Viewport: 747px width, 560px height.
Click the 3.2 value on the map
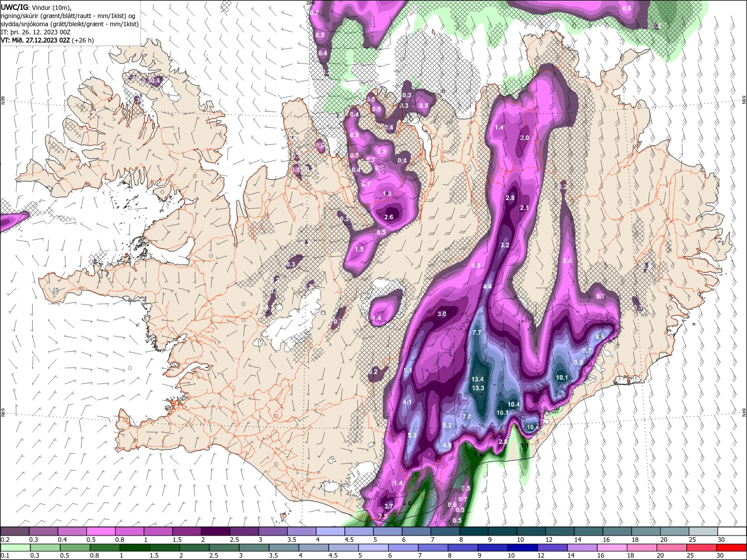[505, 245]
